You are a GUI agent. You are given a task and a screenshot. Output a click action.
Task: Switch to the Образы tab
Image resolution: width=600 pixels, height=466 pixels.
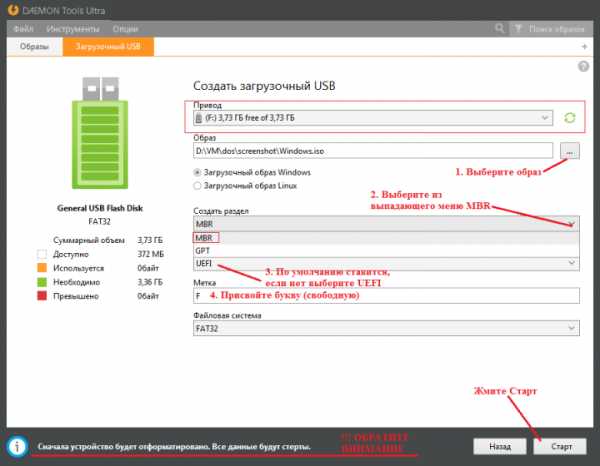pyautogui.click(x=34, y=47)
